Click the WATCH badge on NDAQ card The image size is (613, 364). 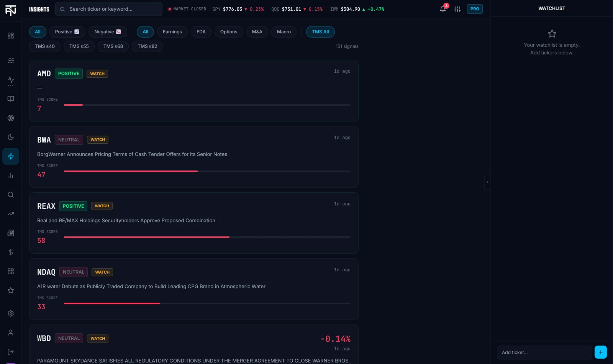coord(102,272)
